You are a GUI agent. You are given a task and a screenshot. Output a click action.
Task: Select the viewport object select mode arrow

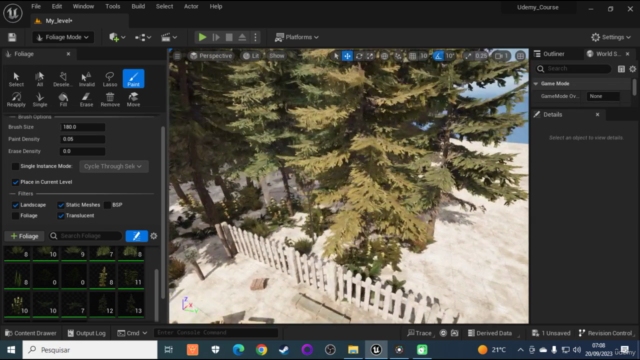[336, 56]
